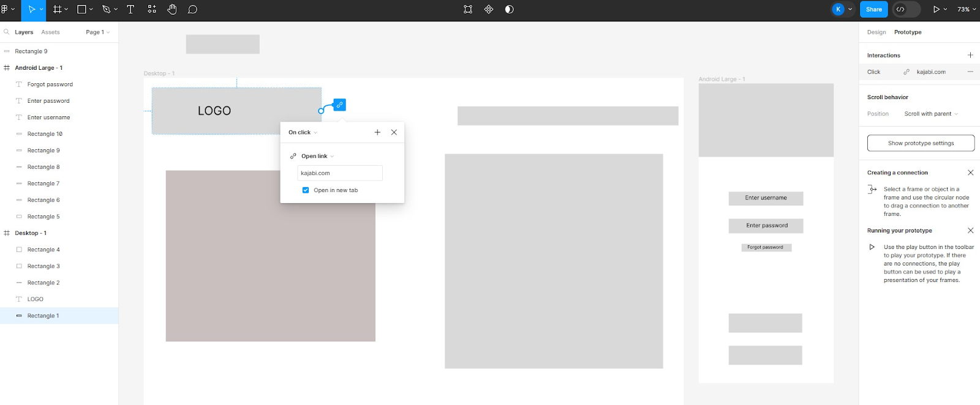The width and height of the screenshot is (980, 405).
Task: Select the Enter username field on canvas
Action: tap(766, 198)
